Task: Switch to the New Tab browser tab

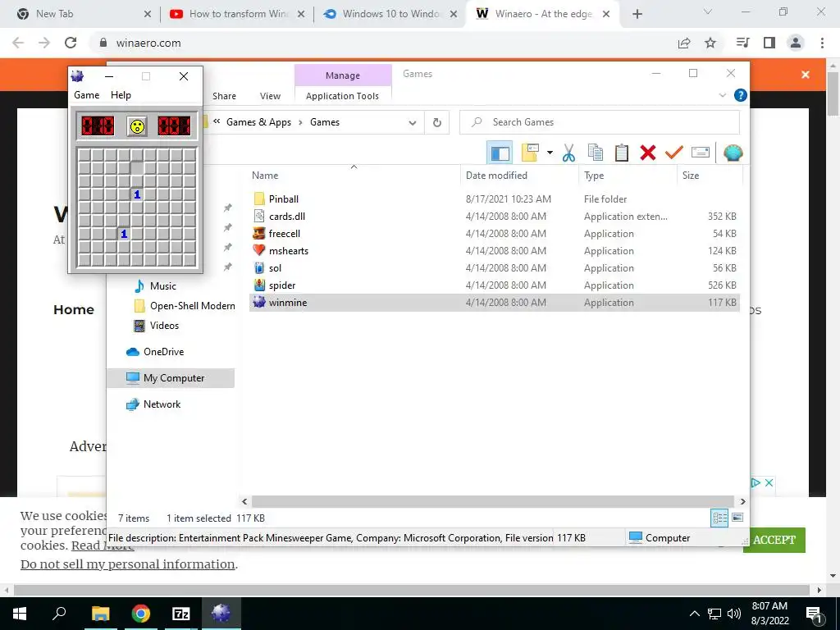Action: pos(83,14)
